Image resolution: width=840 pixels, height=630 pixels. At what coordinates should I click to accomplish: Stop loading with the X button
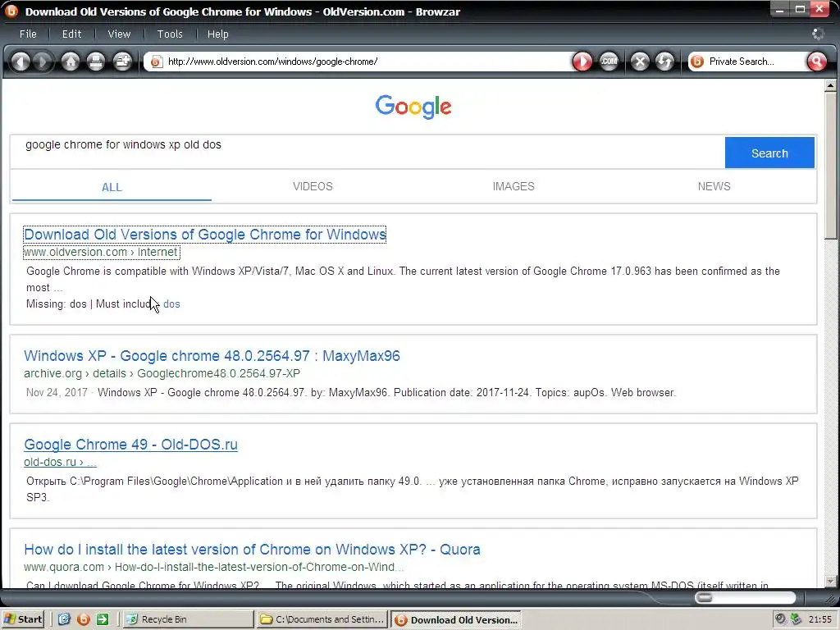[x=640, y=62]
